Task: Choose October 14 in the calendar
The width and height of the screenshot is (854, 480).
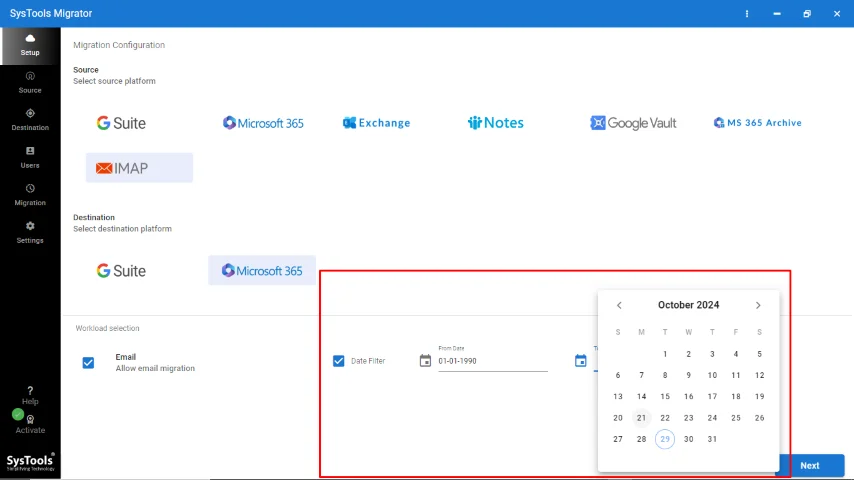Action: 642,397
